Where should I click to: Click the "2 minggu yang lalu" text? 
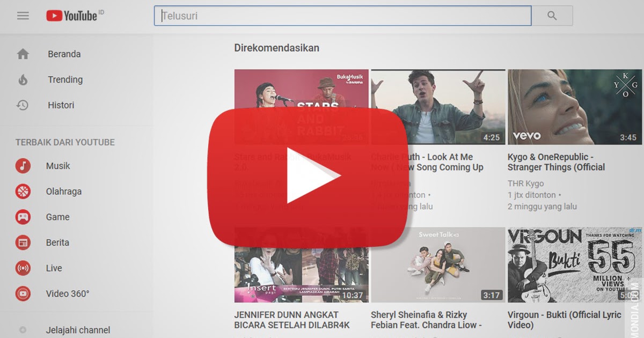[x=542, y=207]
